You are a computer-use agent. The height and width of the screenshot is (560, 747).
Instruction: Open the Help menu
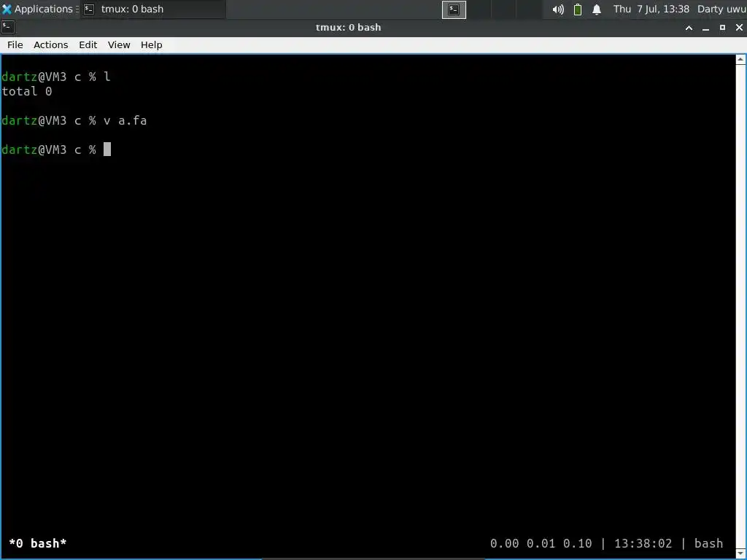152,44
